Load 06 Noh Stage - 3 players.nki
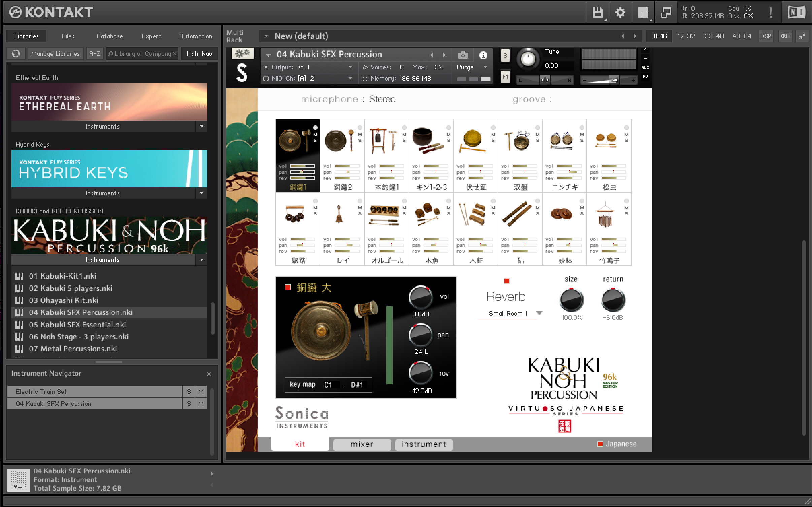 point(110,337)
